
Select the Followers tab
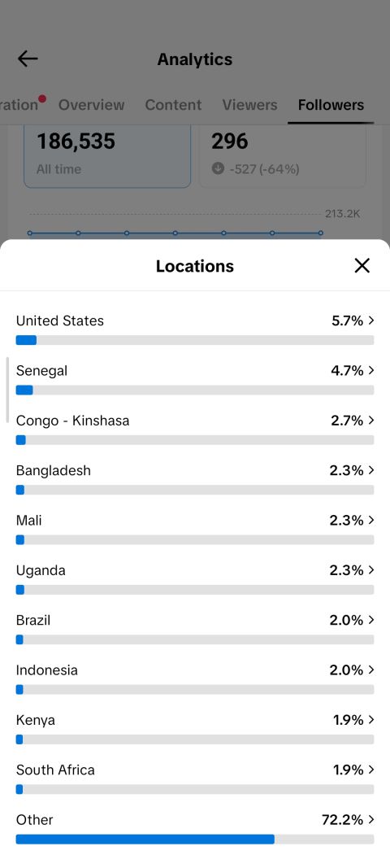click(331, 105)
